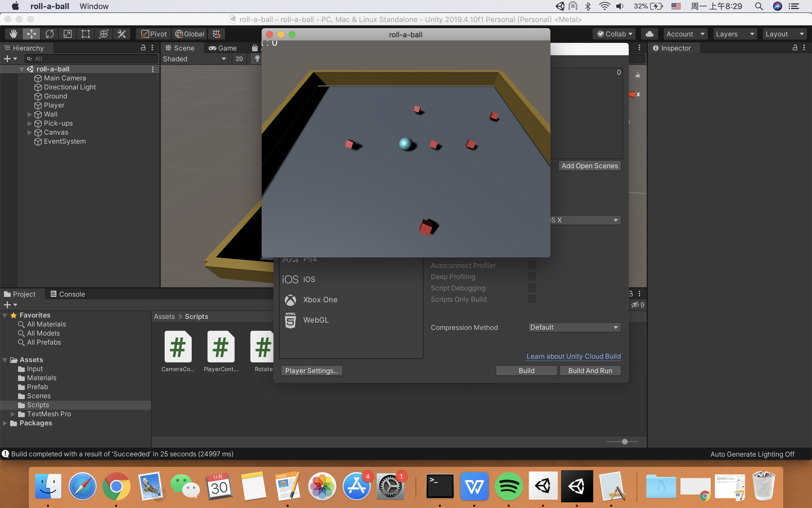
Task: Adjust Project asset icon size slider
Action: [x=622, y=441]
